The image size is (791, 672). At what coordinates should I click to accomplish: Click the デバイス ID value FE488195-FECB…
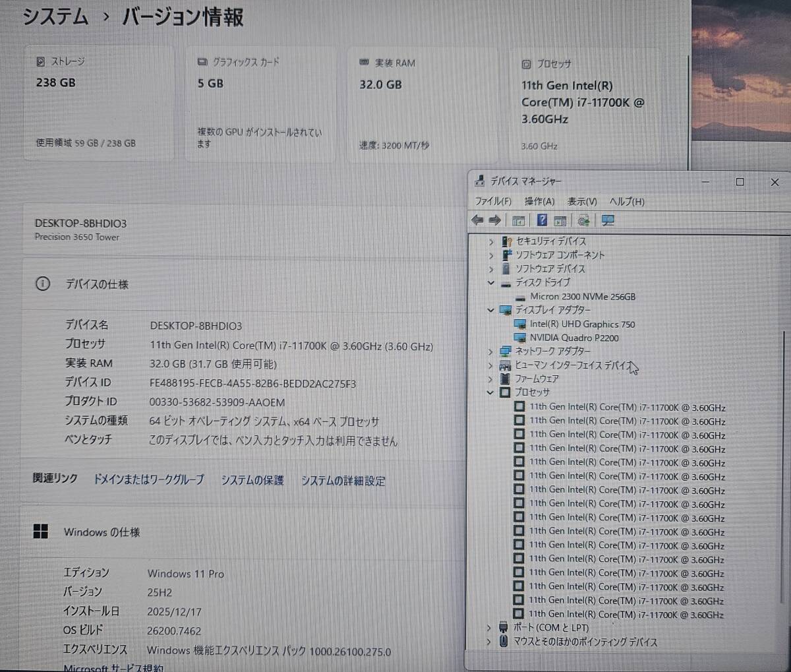252,383
